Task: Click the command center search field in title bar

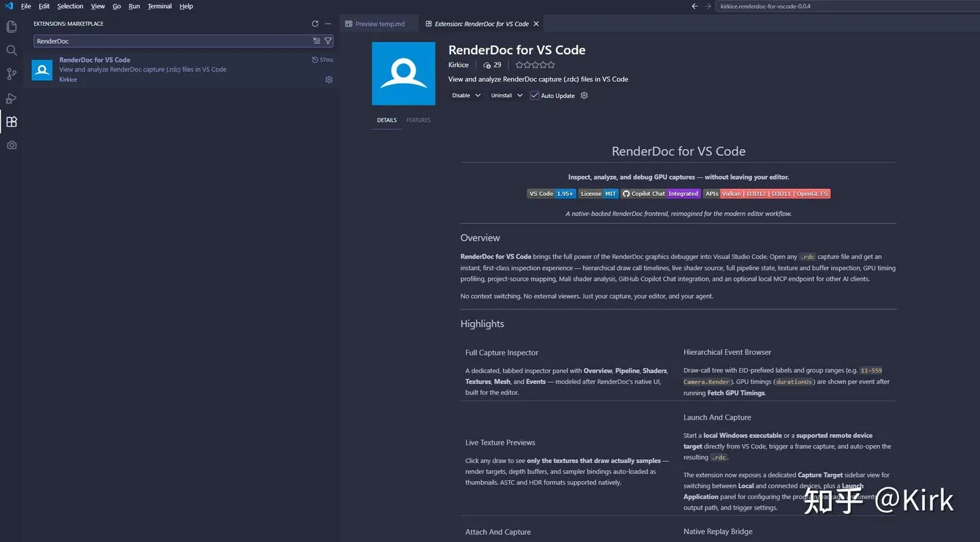Action: (847, 6)
